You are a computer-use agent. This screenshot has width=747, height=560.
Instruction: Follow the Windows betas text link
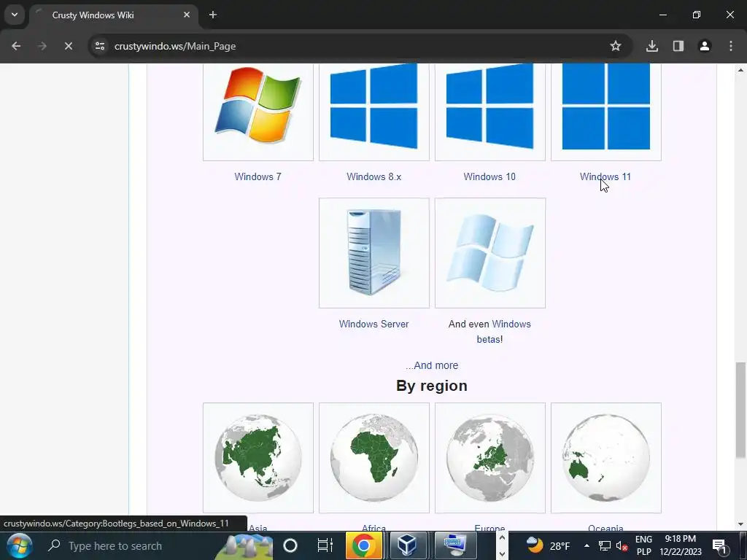(503, 332)
